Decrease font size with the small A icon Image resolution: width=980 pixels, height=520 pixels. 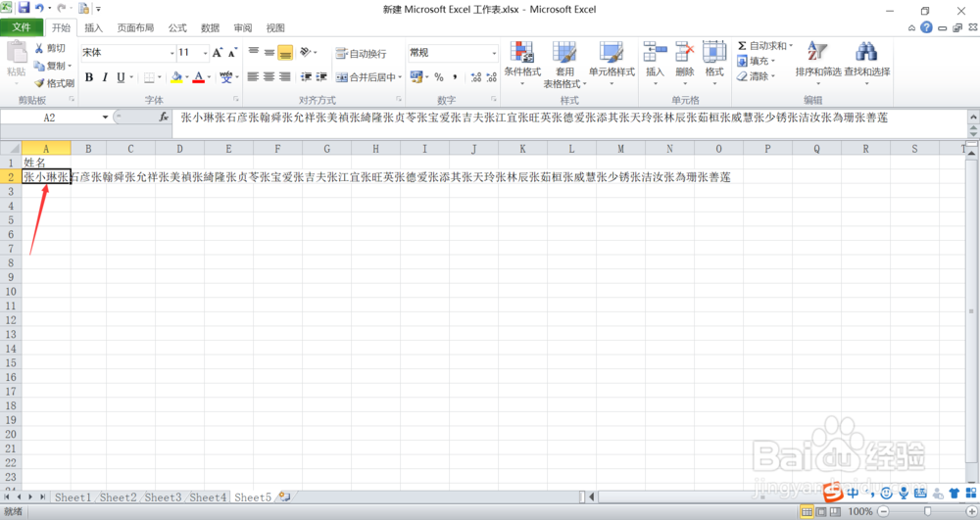[232, 53]
